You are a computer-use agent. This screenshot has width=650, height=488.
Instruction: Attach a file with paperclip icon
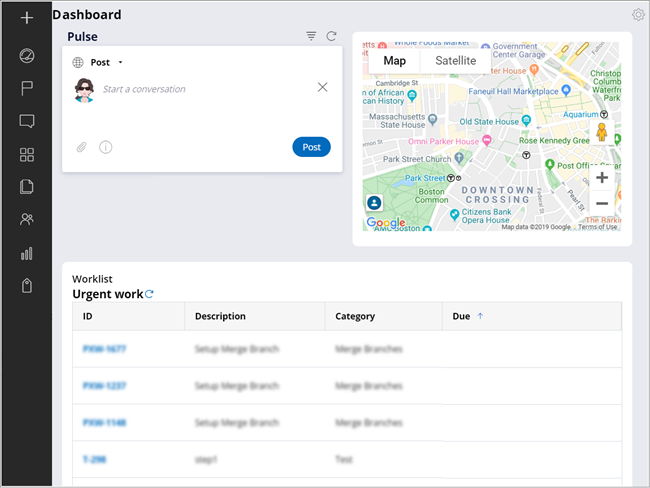82,147
